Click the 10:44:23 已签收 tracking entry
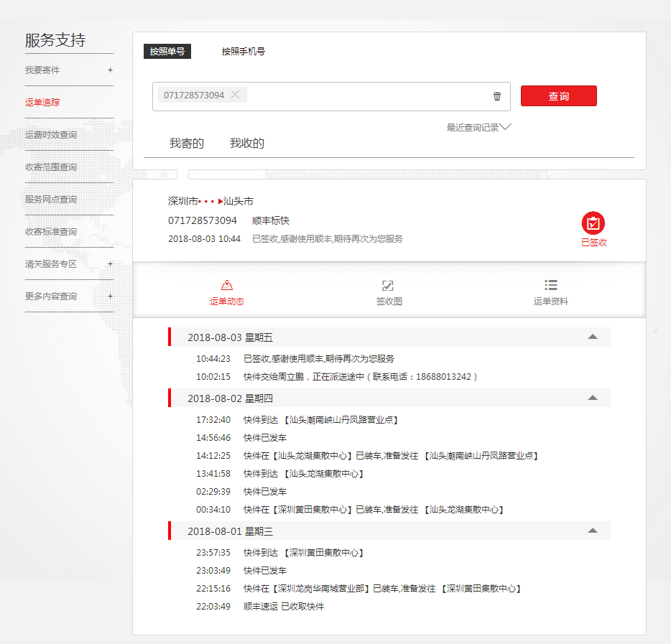Image resolution: width=671 pixels, height=644 pixels. coord(295,359)
